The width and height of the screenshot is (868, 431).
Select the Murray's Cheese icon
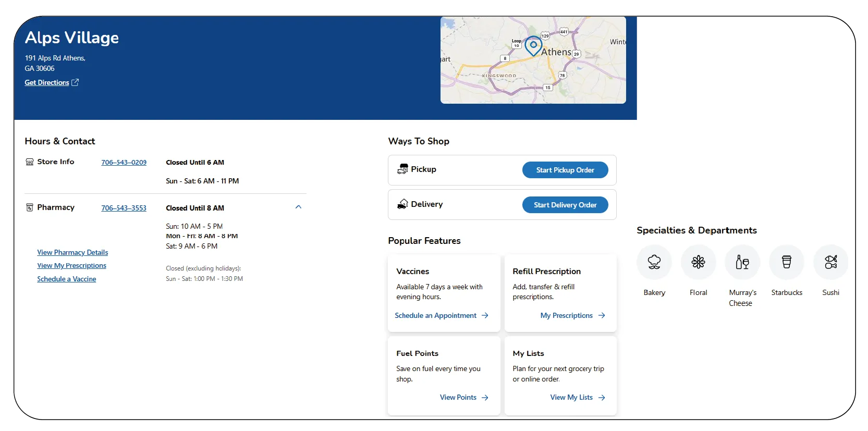[x=742, y=262]
